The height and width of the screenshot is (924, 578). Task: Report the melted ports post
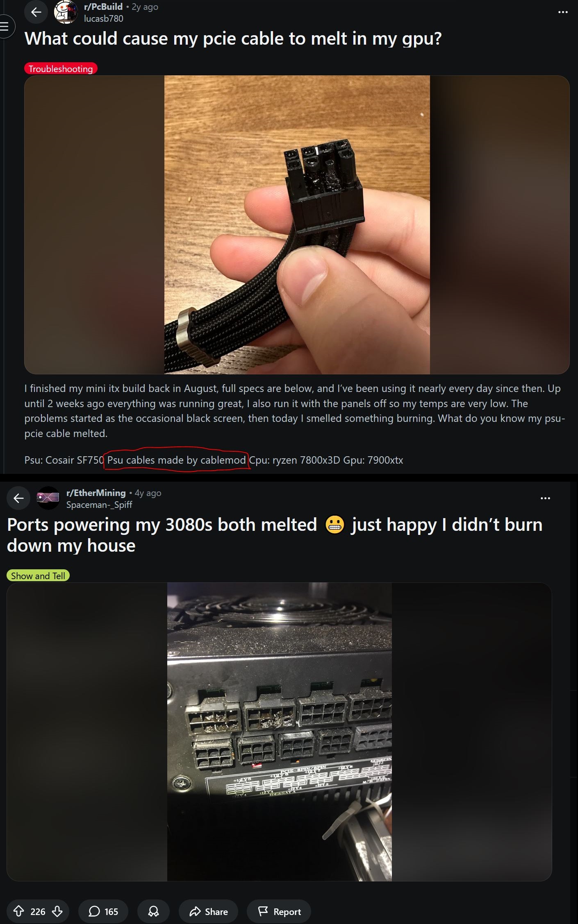[x=279, y=911]
